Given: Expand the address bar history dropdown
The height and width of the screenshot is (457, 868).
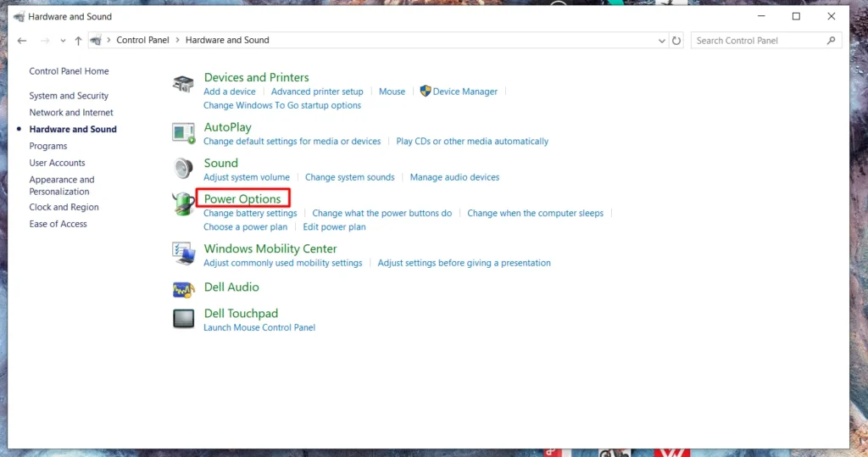Looking at the screenshot, I should (661, 41).
